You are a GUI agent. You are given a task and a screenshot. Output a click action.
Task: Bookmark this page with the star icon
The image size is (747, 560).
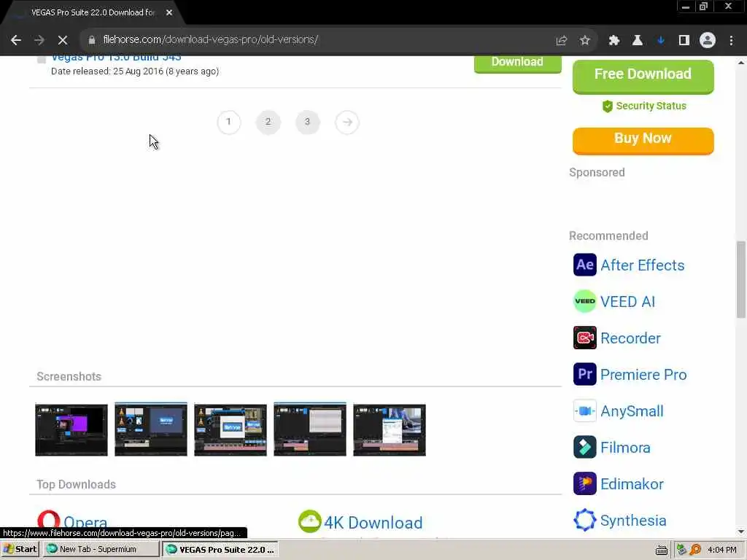pyautogui.click(x=585, y=41)
